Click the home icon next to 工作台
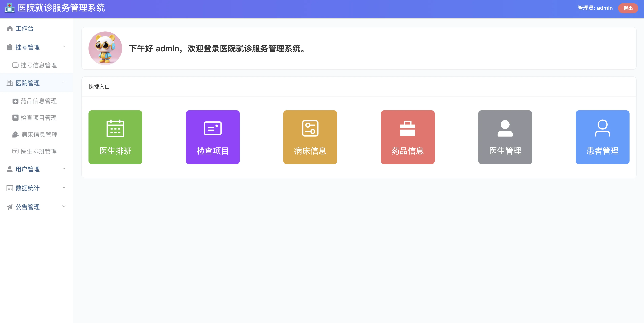Screen dimensions: 644x323 coord(10,28)
